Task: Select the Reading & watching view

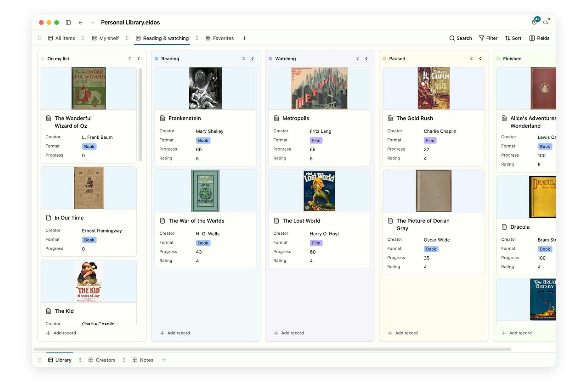Action: [x=162, y=38]
